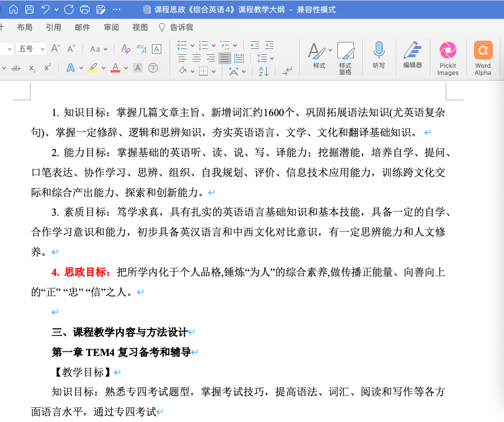Image resolution: width=504 pixels, height=422 pixels.
Task: Expand the bullet list style dropdown
Action: click(x=193, y=45)
